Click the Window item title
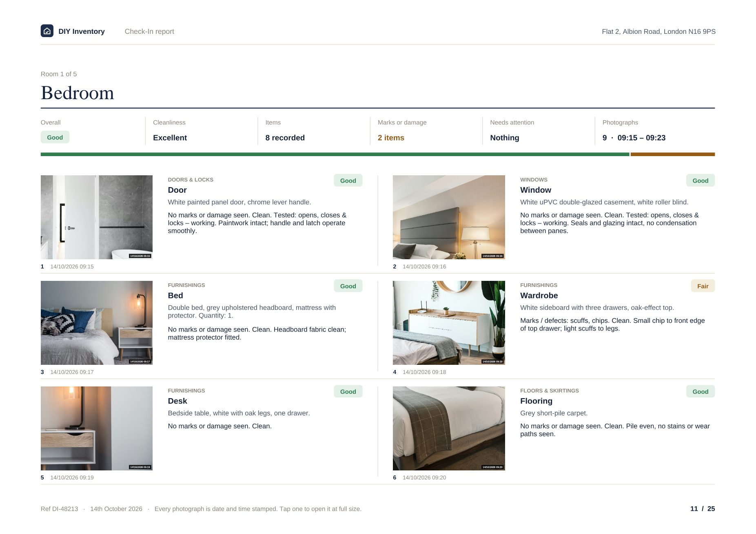This screenshot has width=756, height=534. [x=535, y=190]
